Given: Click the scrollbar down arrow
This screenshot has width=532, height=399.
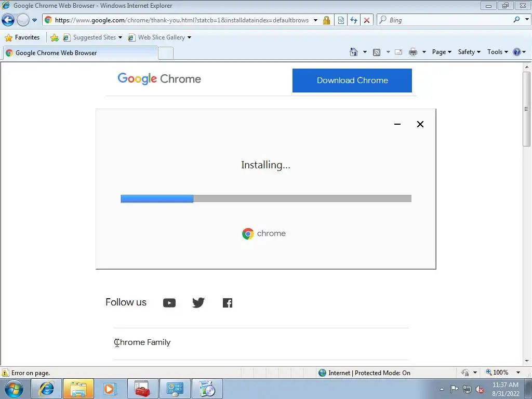Looking at the screenshot, I should 527,361.
